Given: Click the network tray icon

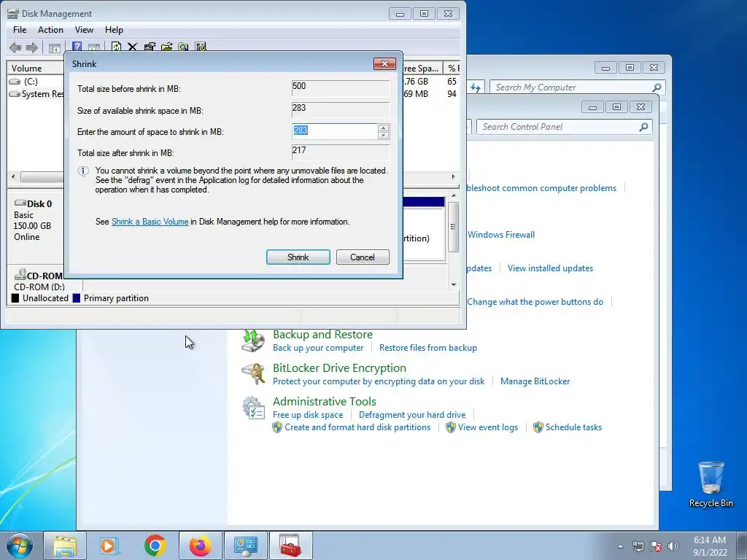Looking at the screenshot, I should 638,546.
